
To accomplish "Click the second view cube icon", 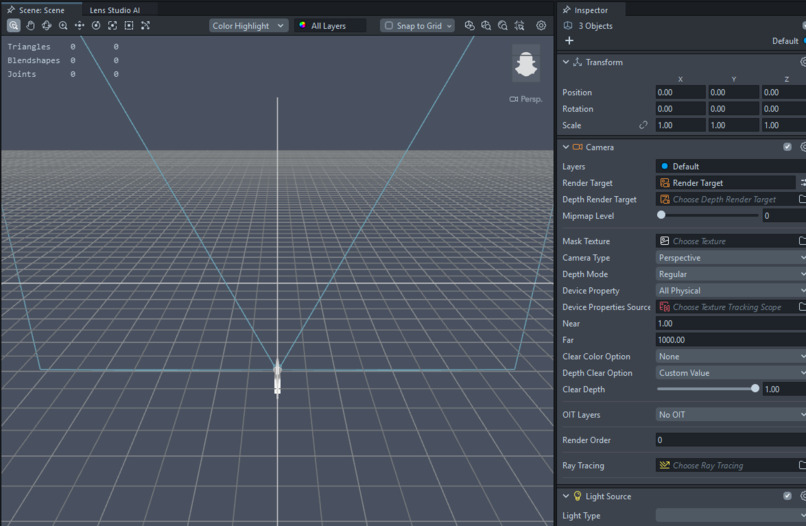I will tap(486, 25).
